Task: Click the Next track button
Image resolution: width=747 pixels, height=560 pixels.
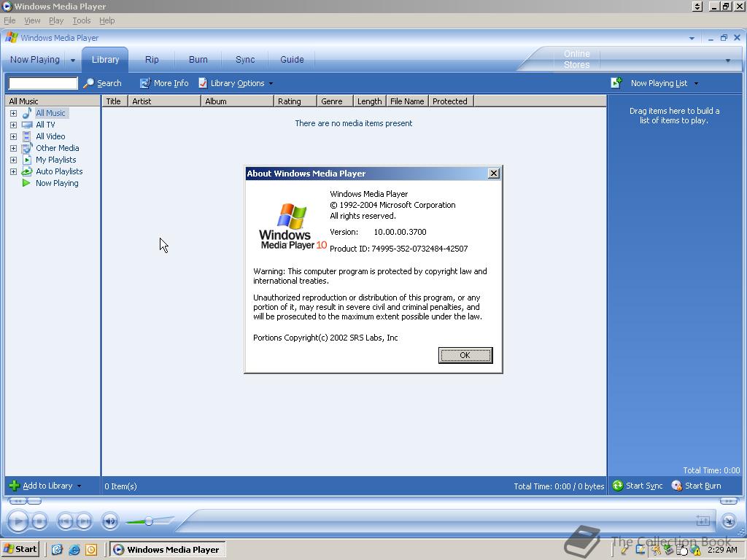Action: (84, 521)
